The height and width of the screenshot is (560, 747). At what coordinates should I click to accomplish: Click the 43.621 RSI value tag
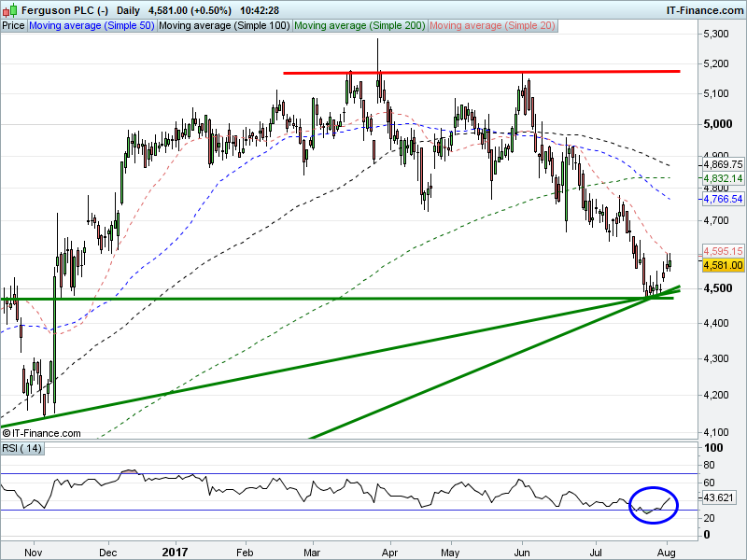pyautogui.click(x=718, y=497)
